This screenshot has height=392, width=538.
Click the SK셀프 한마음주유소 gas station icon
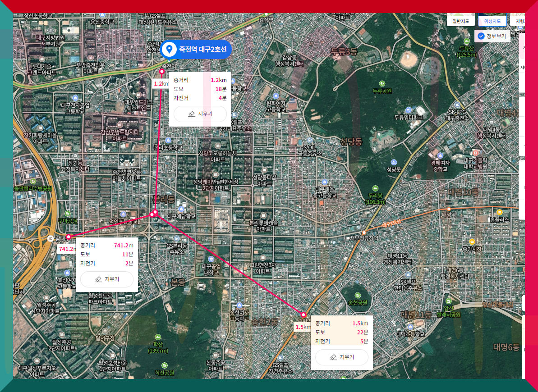tap(408, 274)
